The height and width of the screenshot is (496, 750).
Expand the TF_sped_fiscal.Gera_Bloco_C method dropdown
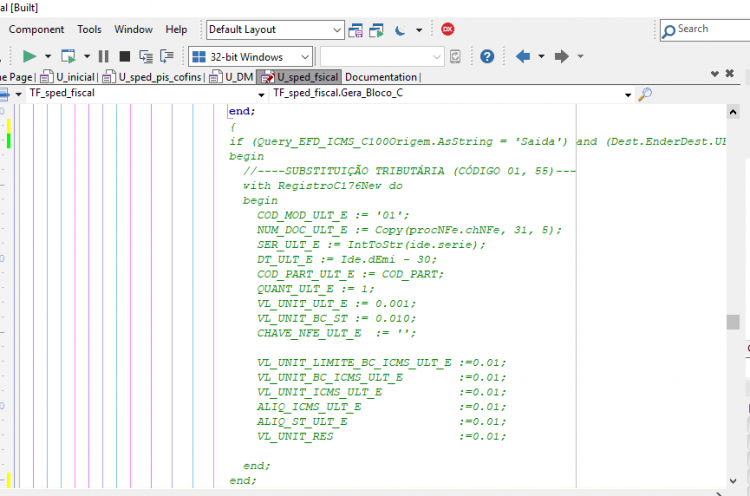452,93
